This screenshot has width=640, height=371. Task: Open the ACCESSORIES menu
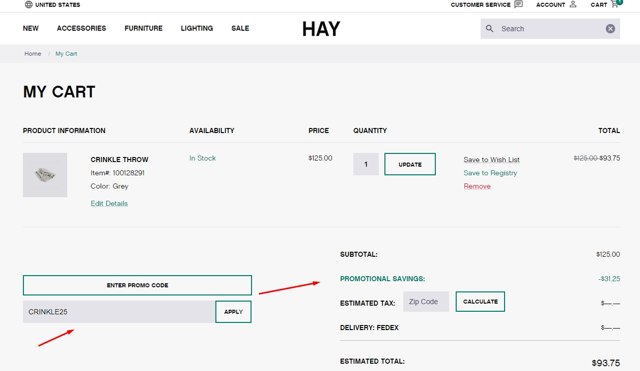pyautogui.click(x=81, y=28)
